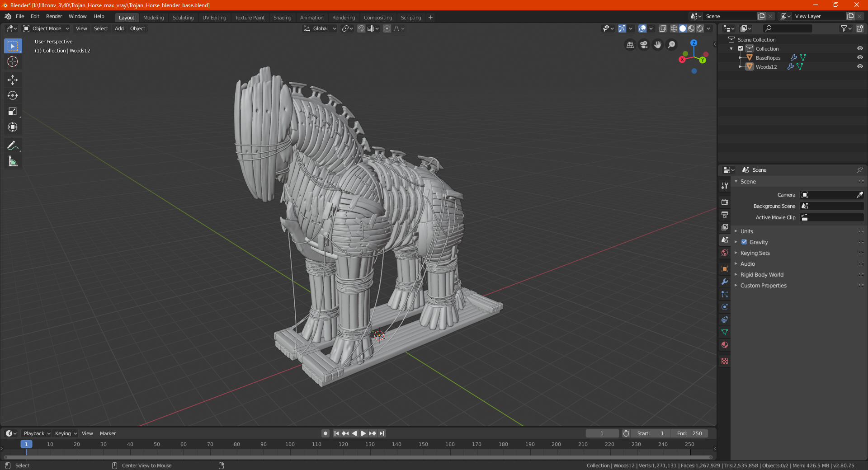Open the Material properties tab
The height and width of the screenshot is (470, 868).
(x=725, y=345)
